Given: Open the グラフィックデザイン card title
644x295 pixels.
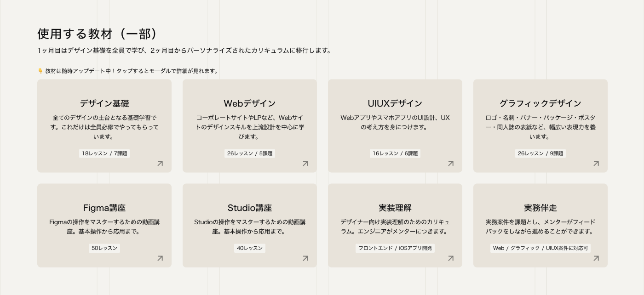Looking at the screenshot, I should pos(540,103).
